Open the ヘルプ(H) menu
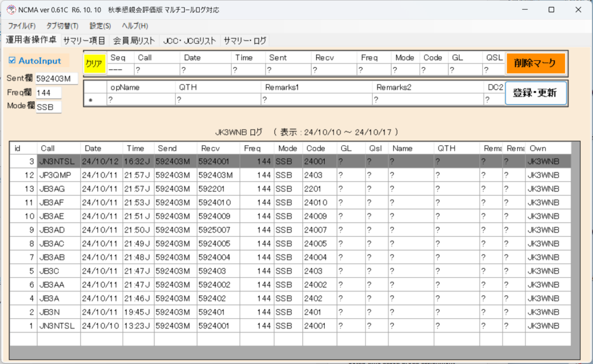The width and height of the screenshot is (593, 364). [135, 25]
